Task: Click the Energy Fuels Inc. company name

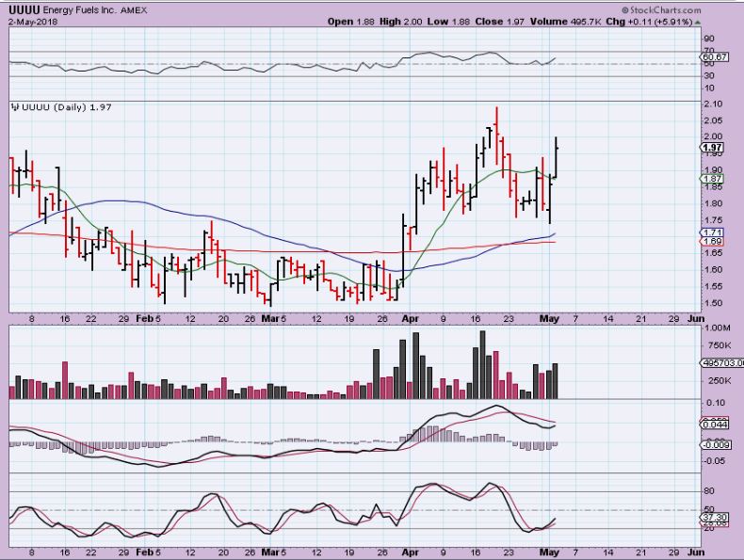Action: pos(79,10)
